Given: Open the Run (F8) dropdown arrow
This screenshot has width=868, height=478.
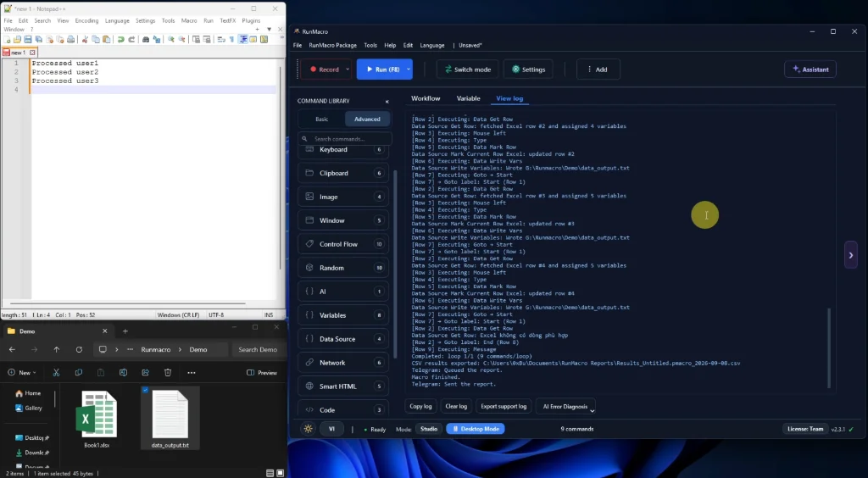Looking at the screenshot, I should (409, 69).
